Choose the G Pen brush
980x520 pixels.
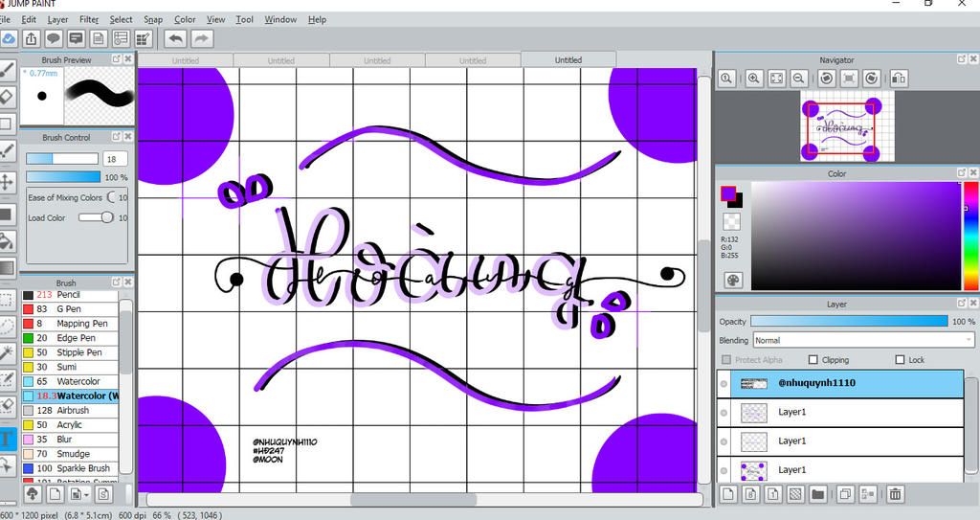click(70, 309)
